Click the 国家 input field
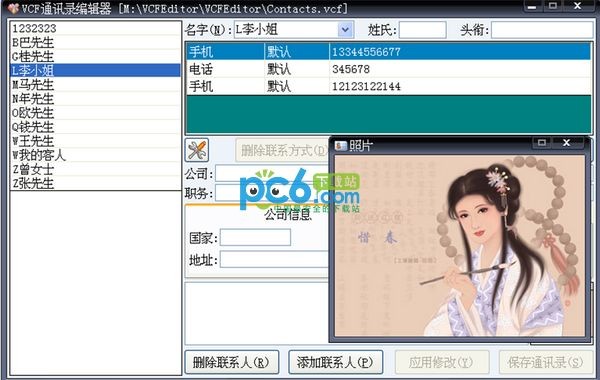The width and height of the screenshot is (600, 380). (255, 237)
